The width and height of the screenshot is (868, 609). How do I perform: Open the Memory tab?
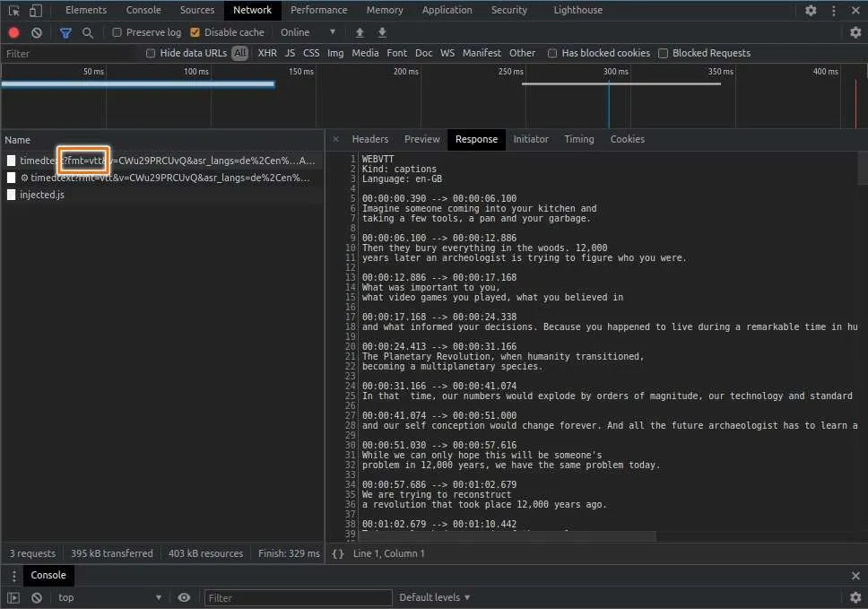385,10
